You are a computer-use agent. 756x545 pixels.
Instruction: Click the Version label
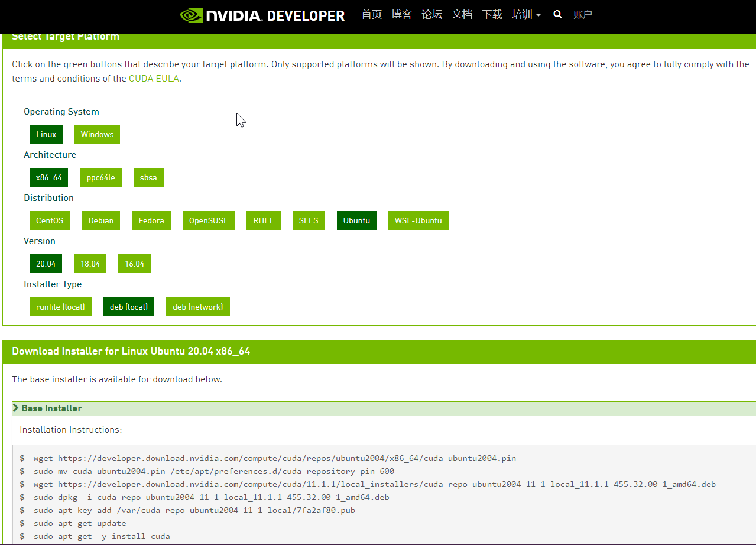[x=40, y=241]
